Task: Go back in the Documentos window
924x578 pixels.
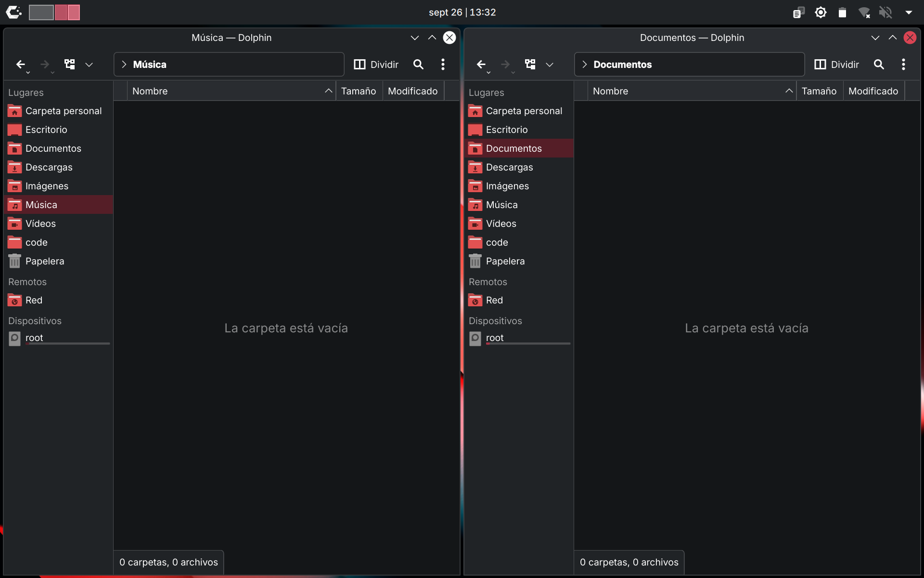Action: point(481,65)
